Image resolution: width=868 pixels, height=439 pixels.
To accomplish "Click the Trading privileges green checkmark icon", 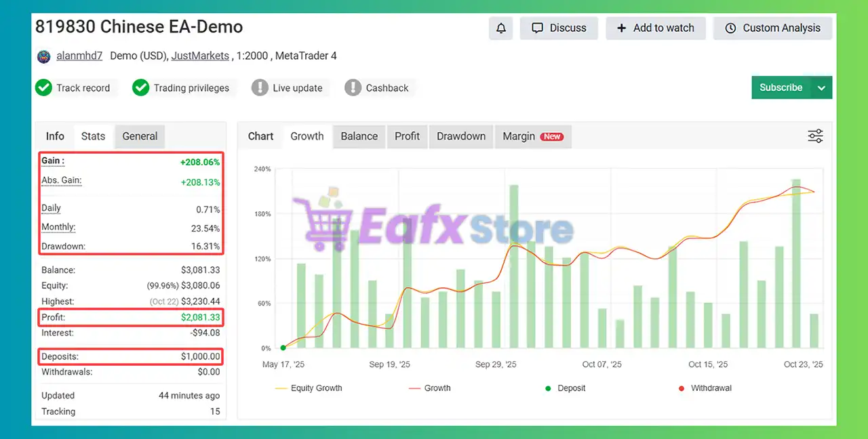I will pos(141,88).
